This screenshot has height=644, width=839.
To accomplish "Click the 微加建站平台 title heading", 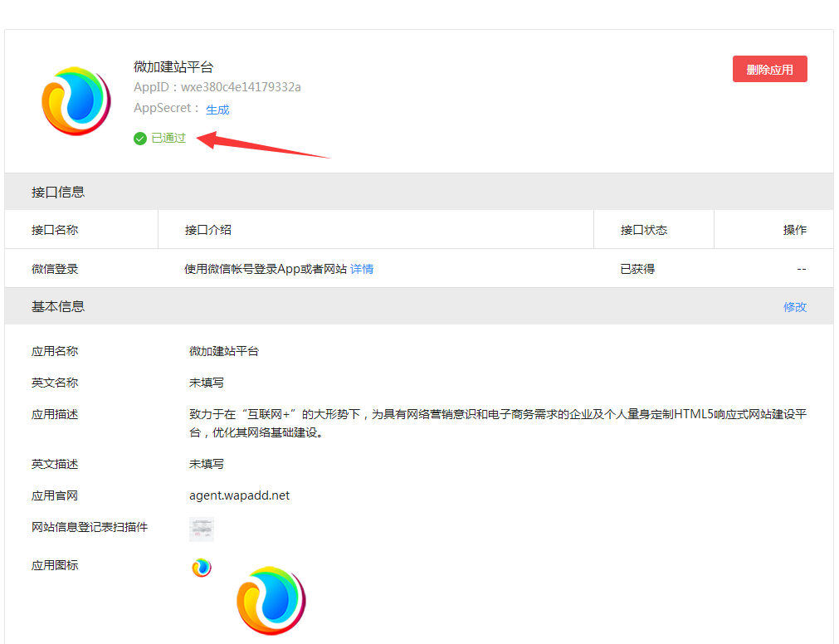I will pyautogui.click(x=173, y=67).
